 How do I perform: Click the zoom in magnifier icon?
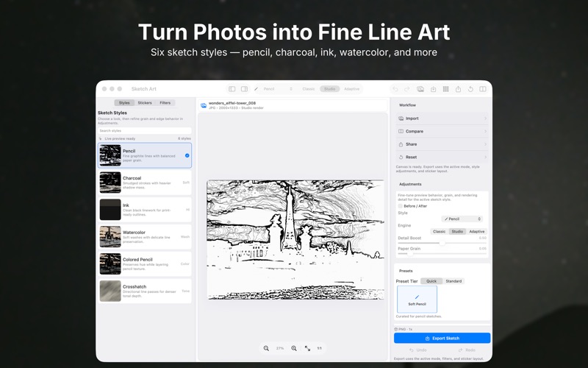pyautogui.click(x=294, y=348)
